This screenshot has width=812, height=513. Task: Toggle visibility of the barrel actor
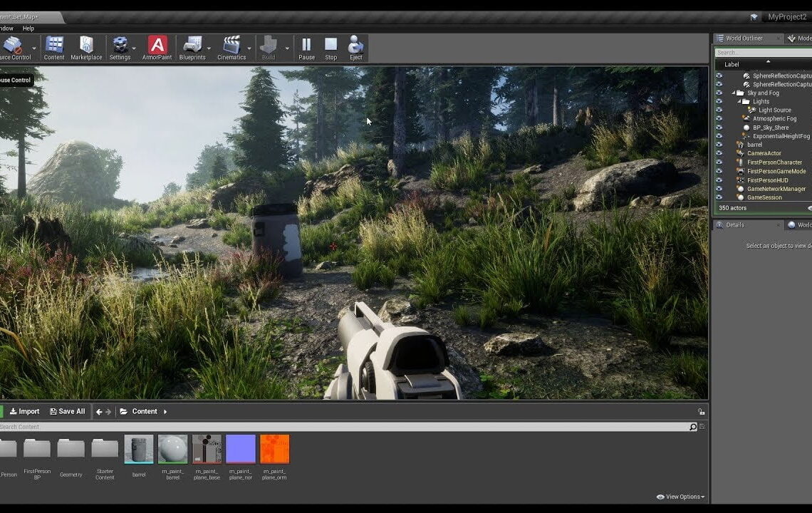coord(719,145)
